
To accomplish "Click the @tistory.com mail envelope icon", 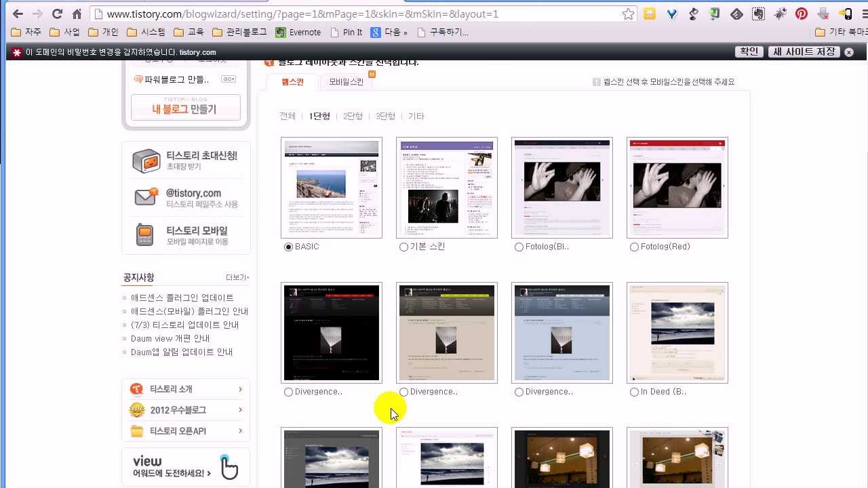I will click(146, 197).
